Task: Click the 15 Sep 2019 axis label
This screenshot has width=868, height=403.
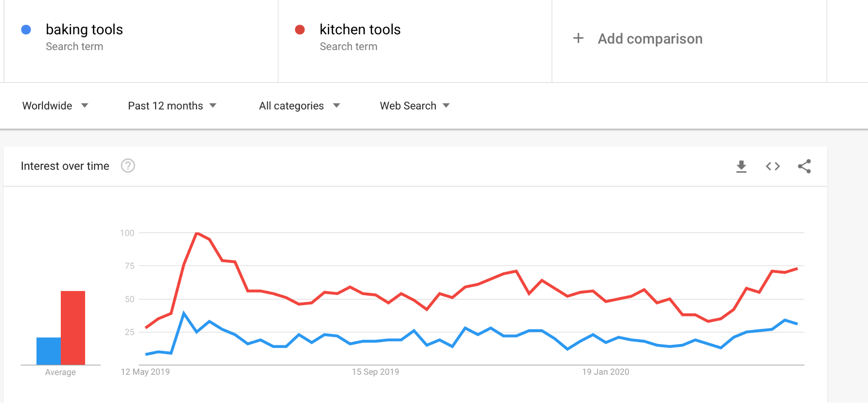Action: pos(375,372)
